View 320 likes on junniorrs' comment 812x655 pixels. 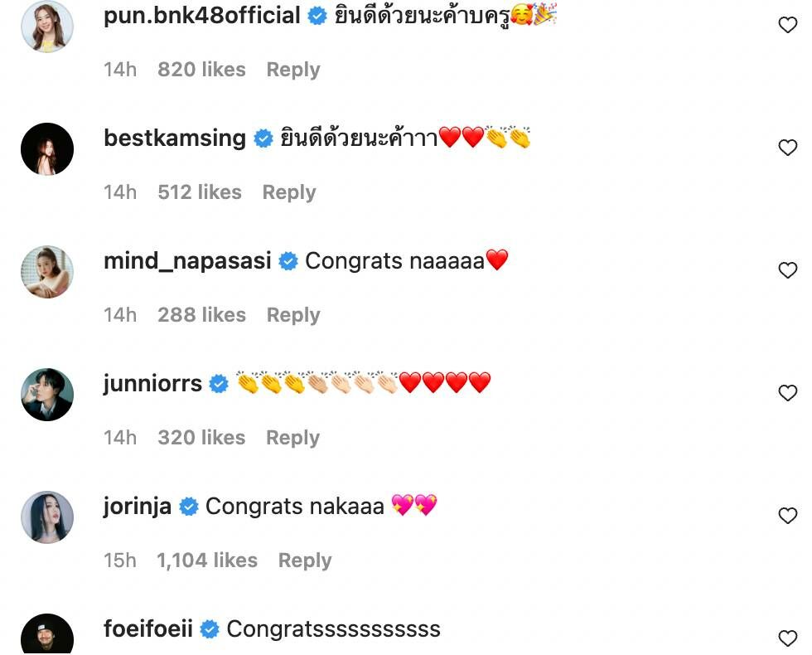201,438
